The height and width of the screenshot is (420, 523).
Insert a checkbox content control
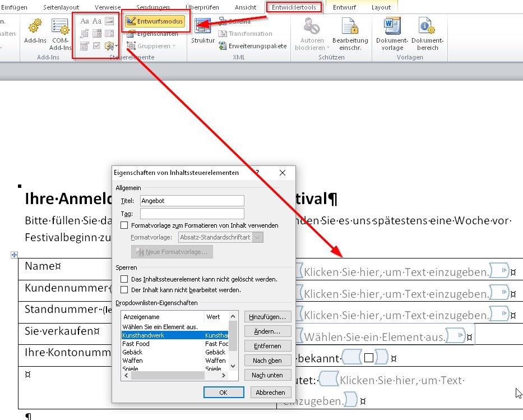click(96, 45)
